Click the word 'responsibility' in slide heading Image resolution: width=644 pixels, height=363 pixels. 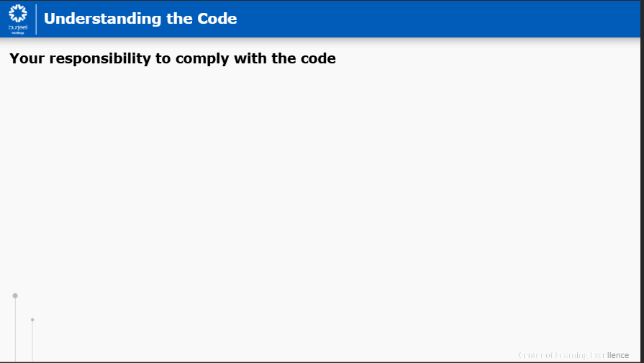pos(100,59)
